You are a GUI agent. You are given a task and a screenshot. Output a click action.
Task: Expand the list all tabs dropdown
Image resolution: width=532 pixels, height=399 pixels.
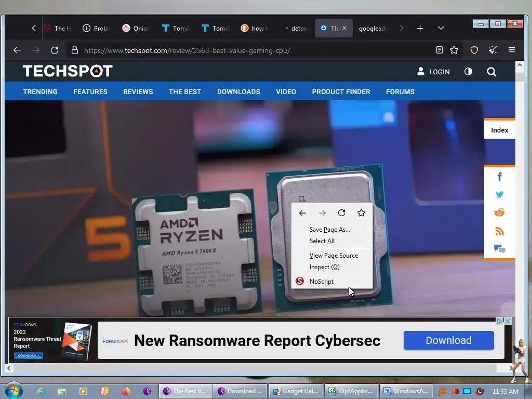point(441,28)
